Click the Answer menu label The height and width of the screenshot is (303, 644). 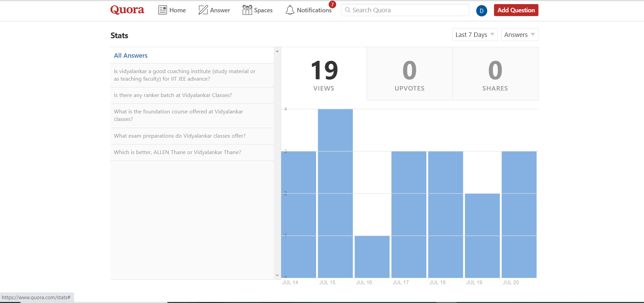click(x=220, y=10)
